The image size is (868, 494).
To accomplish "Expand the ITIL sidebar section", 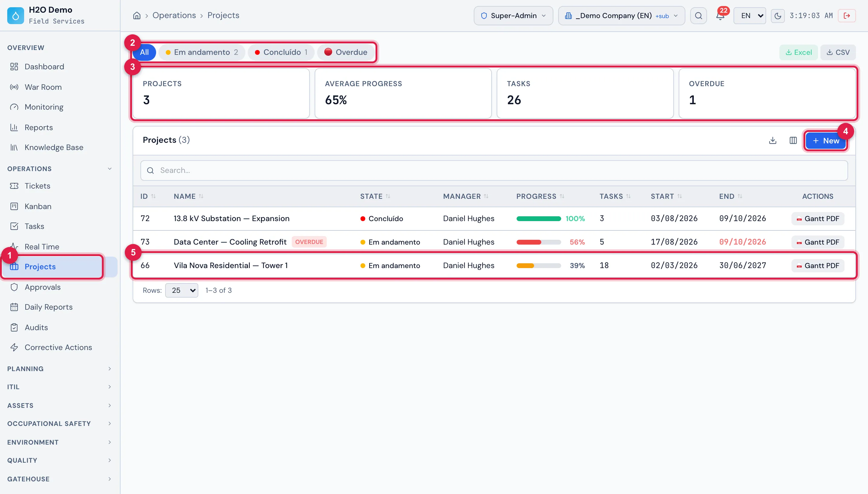I will [x=60, y=387].
